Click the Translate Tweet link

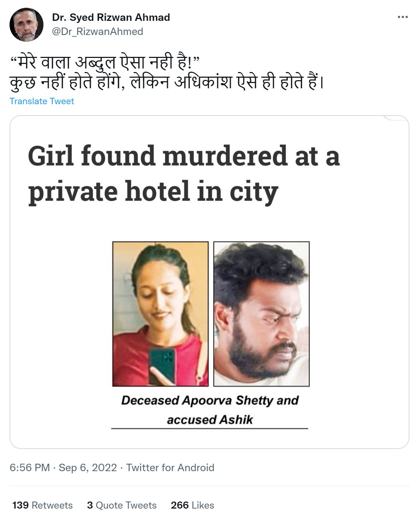click(x=42, y=101)
